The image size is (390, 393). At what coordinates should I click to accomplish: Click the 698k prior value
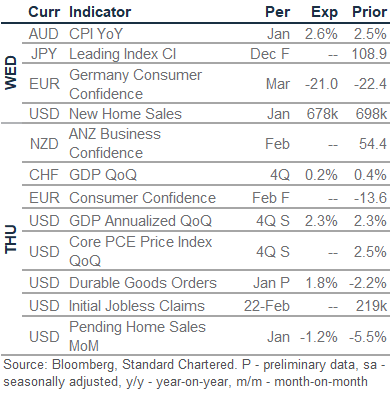pos(371,114)
